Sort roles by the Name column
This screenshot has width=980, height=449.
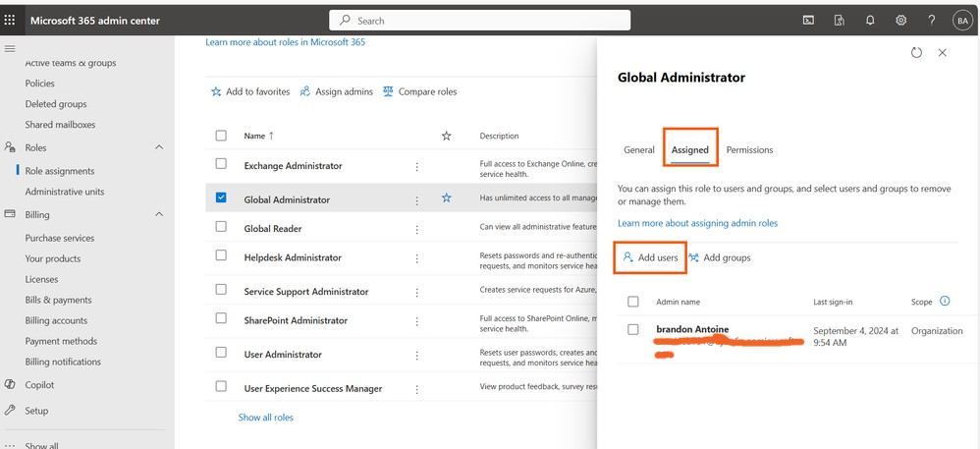(x=258, y=136)
